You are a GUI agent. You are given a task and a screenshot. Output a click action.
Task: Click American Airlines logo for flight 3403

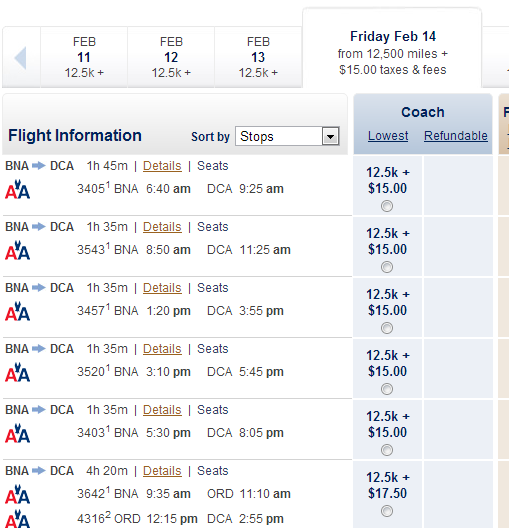coord(18,433)
